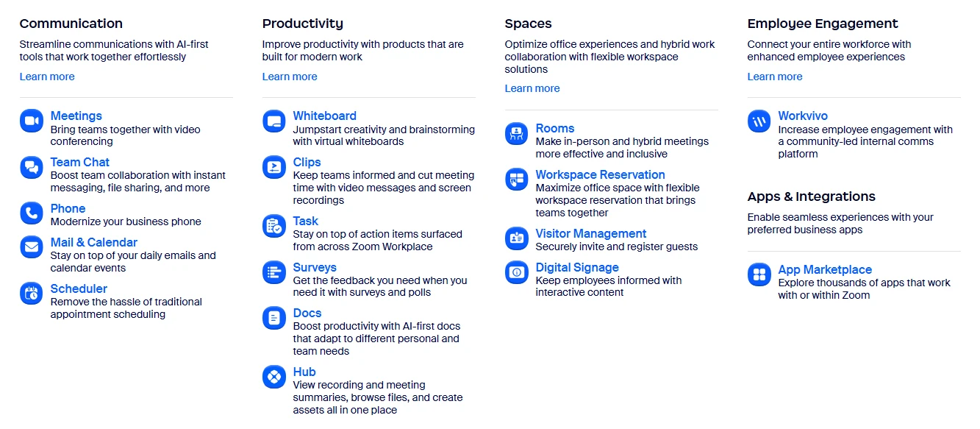
Task: Go to the Workspace Reservation link
Action: [600, 174]
